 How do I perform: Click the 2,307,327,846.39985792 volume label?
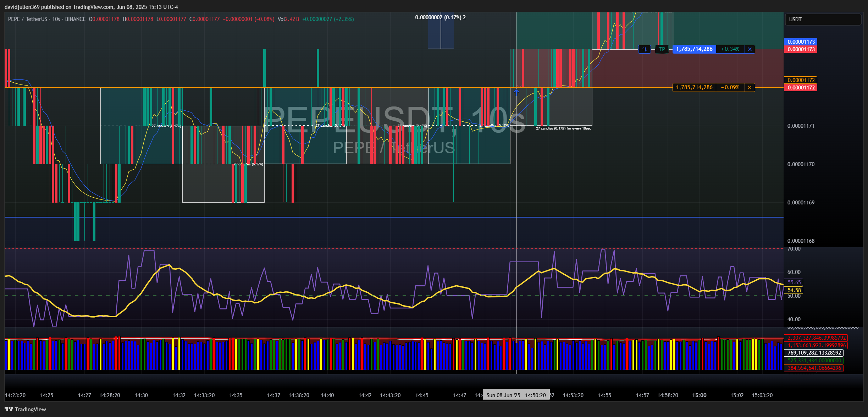816,338
